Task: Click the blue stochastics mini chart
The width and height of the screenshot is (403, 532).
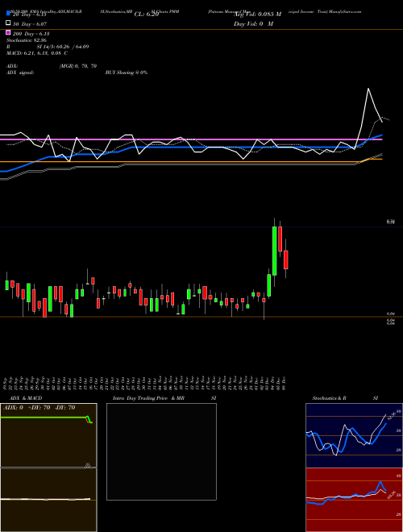Action: pos(354,435)
